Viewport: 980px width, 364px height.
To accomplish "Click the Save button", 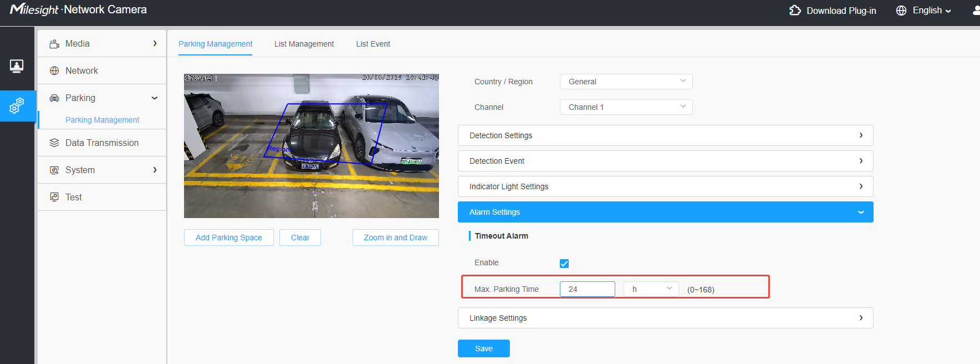I will point(484,348).
